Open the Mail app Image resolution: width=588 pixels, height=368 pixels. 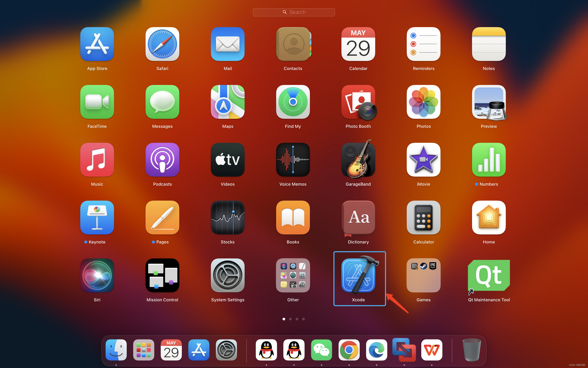coord(228,44)
